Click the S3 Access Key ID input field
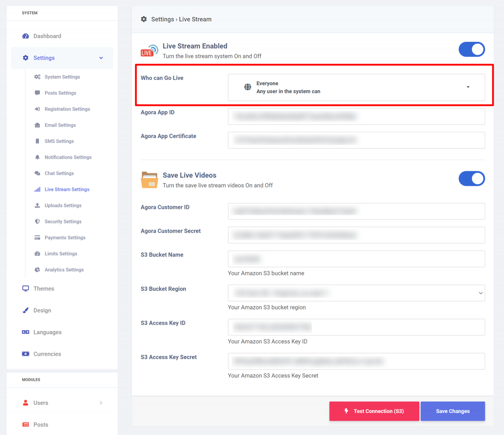The height and width of the screenshot is (435, 504). (356, 327)
